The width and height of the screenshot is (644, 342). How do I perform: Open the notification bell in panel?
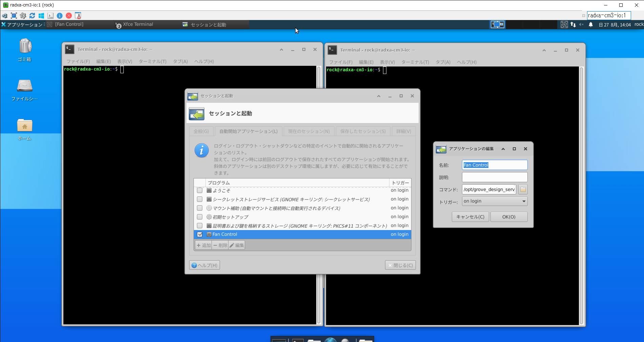(x=591, y=24)
